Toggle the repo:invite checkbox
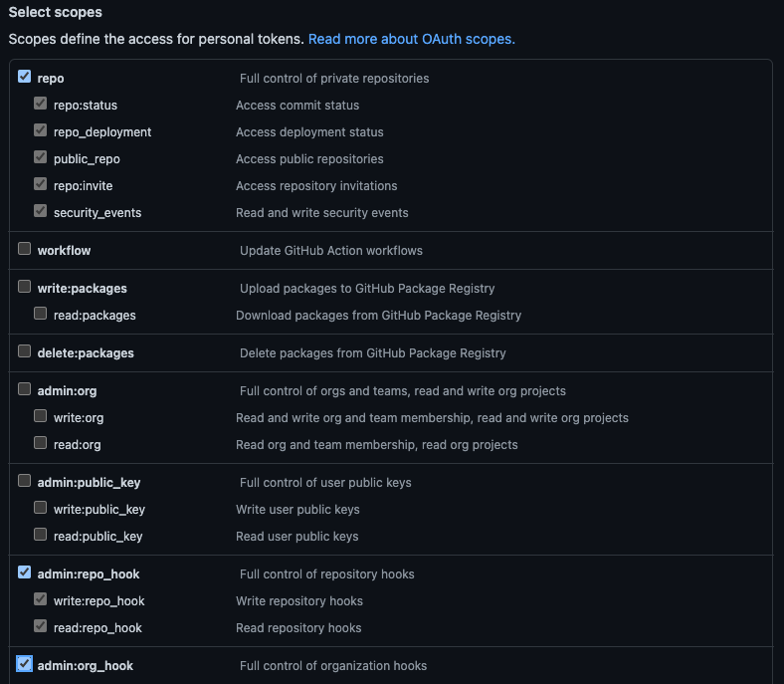The width and height of the screenshot is (784, 684). click(x=41, y=184)
